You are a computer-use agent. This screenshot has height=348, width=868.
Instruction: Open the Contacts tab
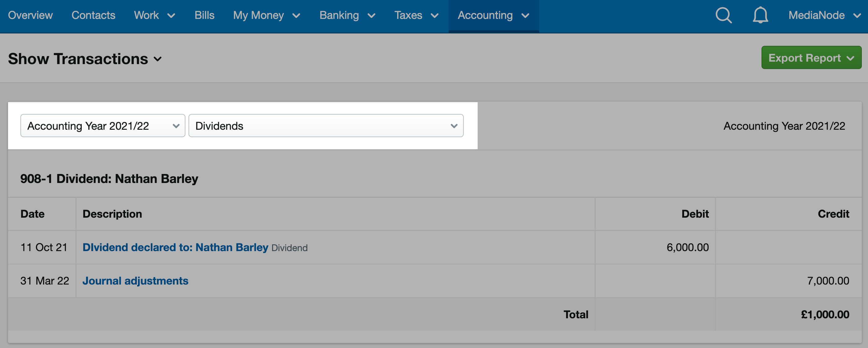click(x=93, y=15)
